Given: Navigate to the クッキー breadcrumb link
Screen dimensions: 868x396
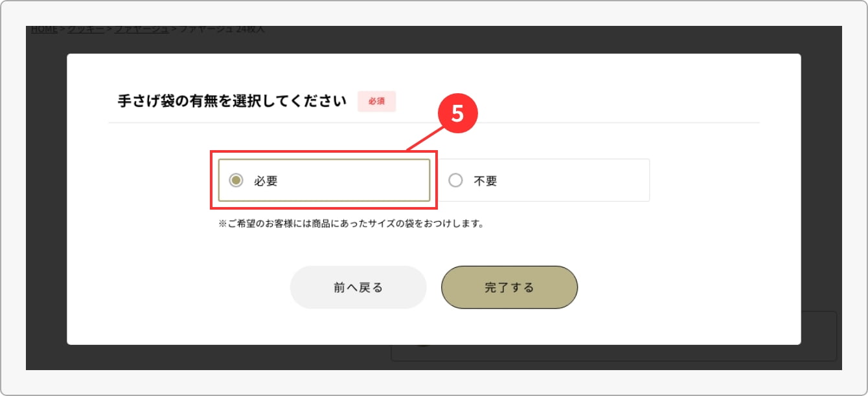Looking at the screenshot, I should [86, 29].
